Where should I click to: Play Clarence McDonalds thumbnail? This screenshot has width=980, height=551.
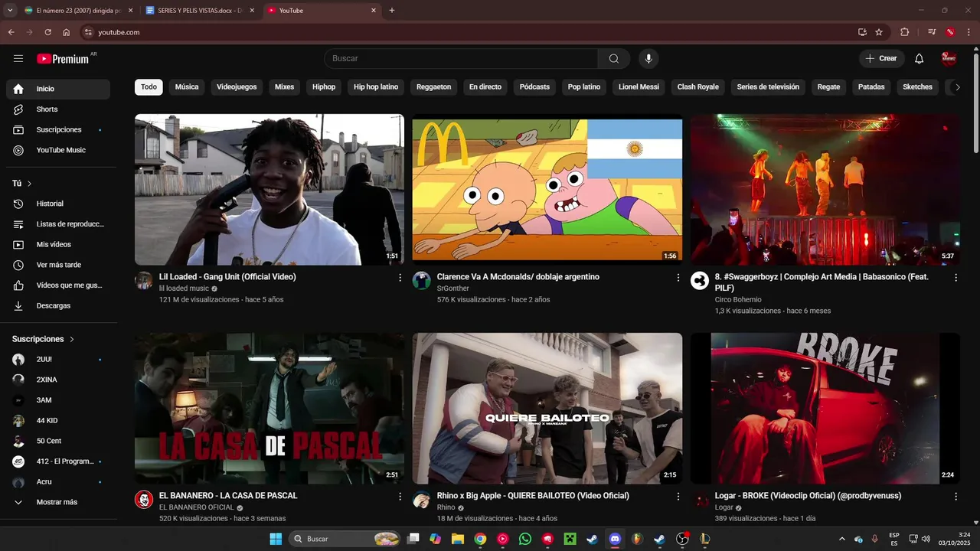click(547, 190)
